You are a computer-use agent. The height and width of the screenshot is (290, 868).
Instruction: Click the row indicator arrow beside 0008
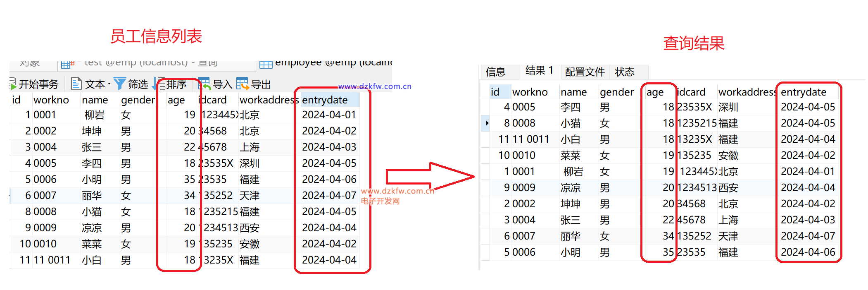point(487,123)
